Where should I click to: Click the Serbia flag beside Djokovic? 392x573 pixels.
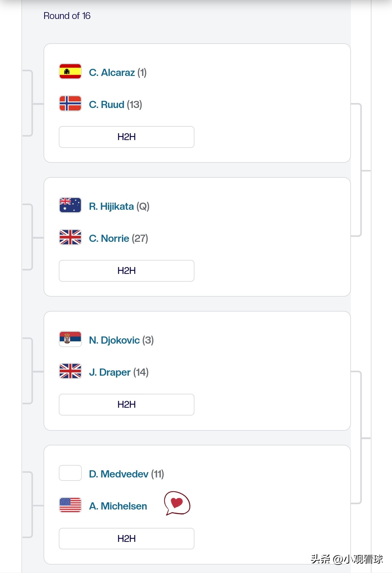[x=70, y=339]
